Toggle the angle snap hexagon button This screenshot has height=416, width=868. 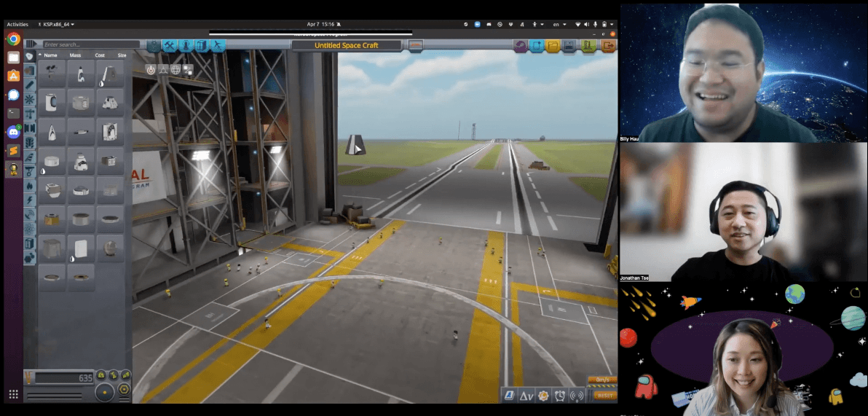pos(124,389)
